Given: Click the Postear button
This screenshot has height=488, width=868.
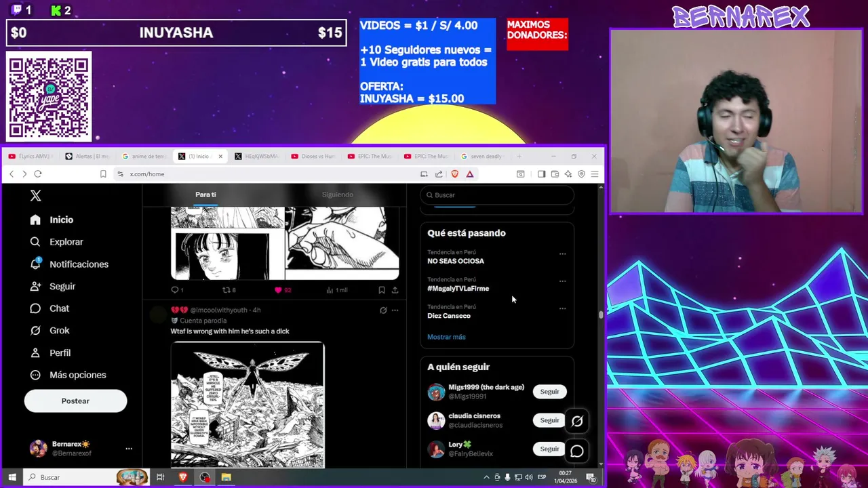Looking at the screenshot, I should point(75,401).
